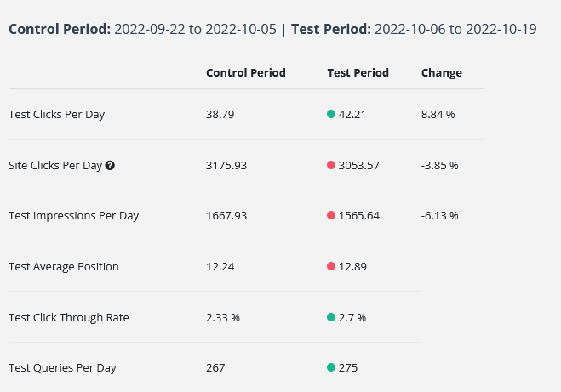Select the Test Clicks Per Day row label
Image resolution: width=561 pixels, height=392 pixels.
56,115
